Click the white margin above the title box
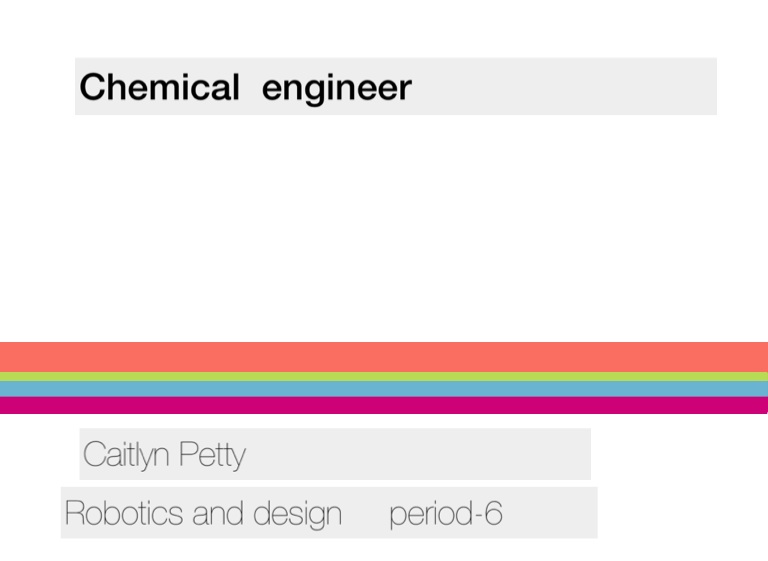The image size is (768, 561). (x=384, y=28)
